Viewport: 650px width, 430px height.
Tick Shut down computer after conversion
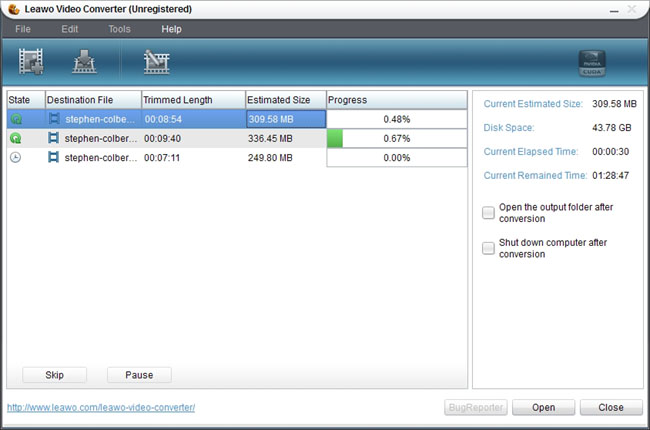click(488, 248)
